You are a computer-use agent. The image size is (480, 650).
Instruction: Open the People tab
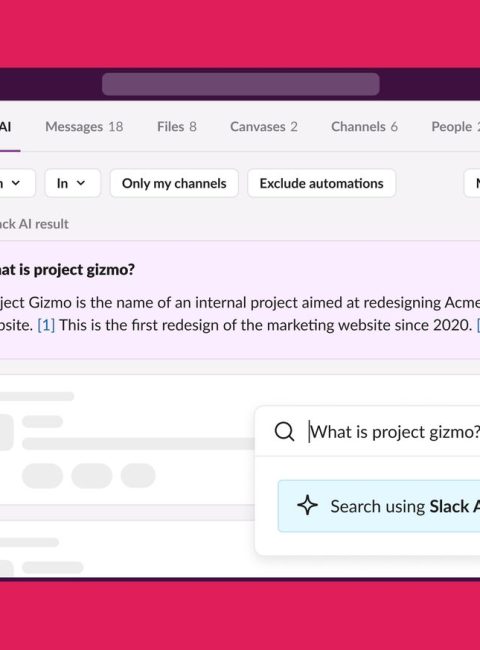coord(455,127)
